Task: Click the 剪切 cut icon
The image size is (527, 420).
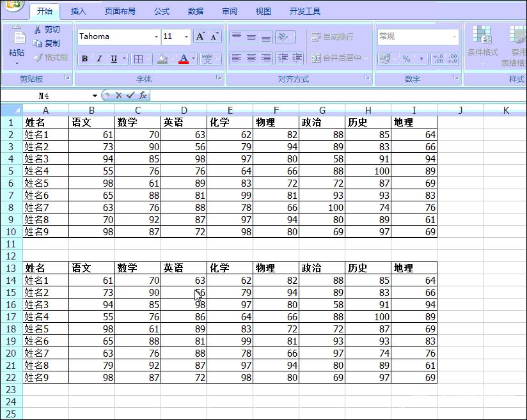Action: pyautogui.click(x=40, y=29)
